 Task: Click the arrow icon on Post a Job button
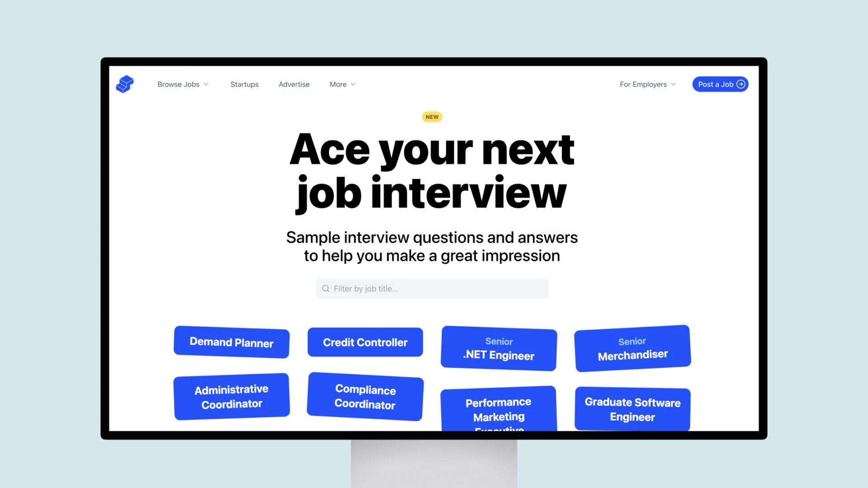click(x=741, y=84)
